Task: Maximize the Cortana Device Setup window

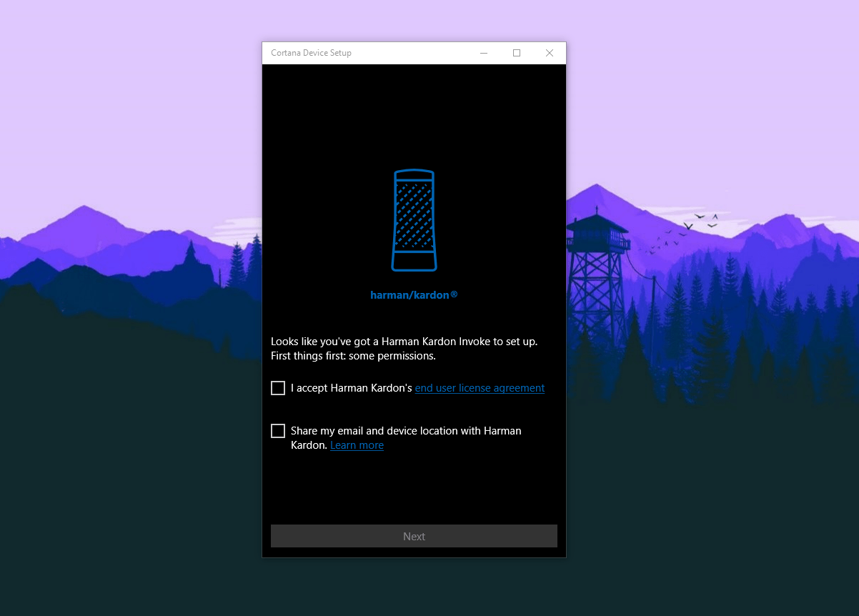Action: click(517, 53)
